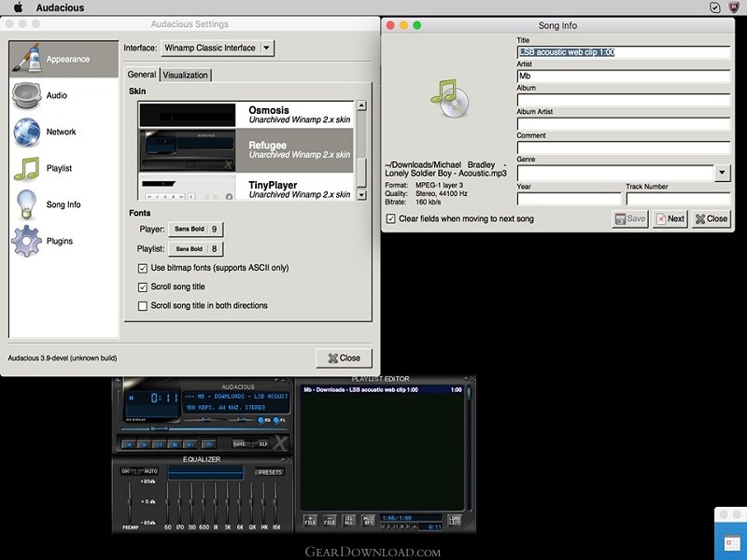
Task: Click the Track Number field
Action: [678, 199]
